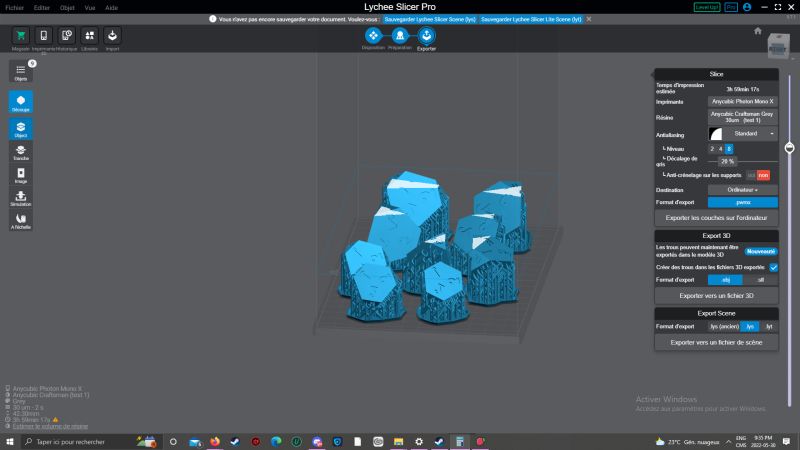Click the Level Up badge

[x=707, y=7]
